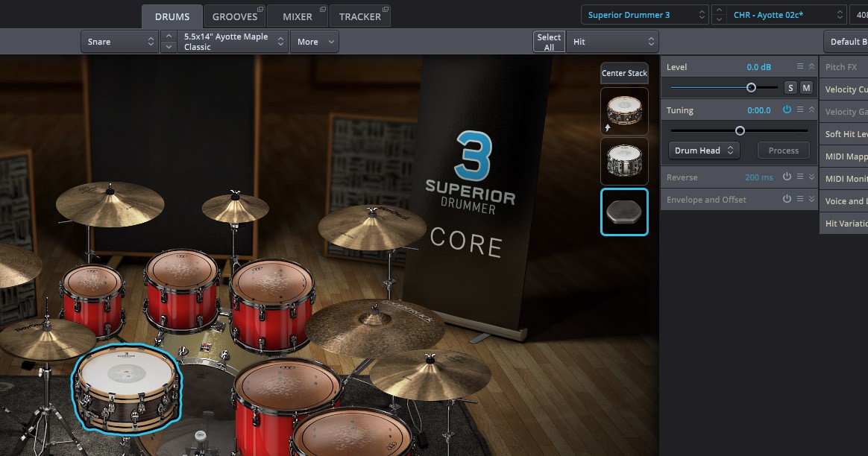Open the Default B… dropdown at right

click(846, 42)
